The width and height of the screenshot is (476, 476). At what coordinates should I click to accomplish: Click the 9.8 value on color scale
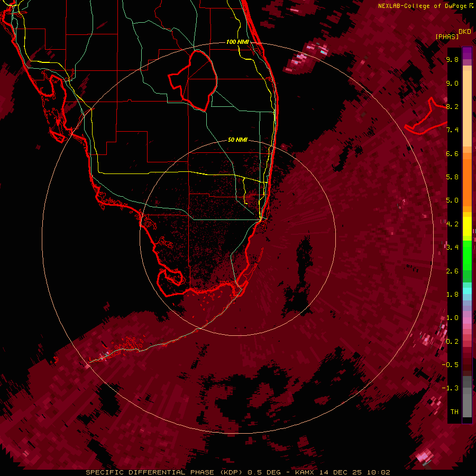pos(452,59)
